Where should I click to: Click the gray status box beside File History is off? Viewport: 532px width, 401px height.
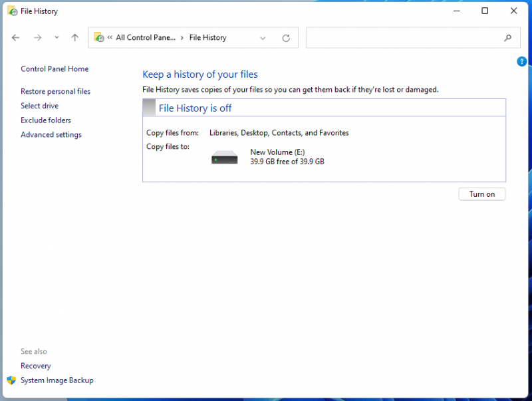point(149,108)
